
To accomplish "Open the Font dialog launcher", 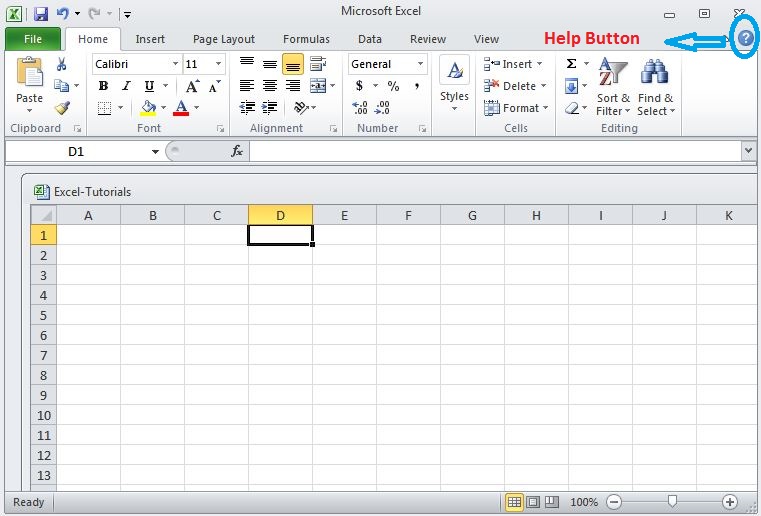I will pyautogui.click(x=220, y=129).
